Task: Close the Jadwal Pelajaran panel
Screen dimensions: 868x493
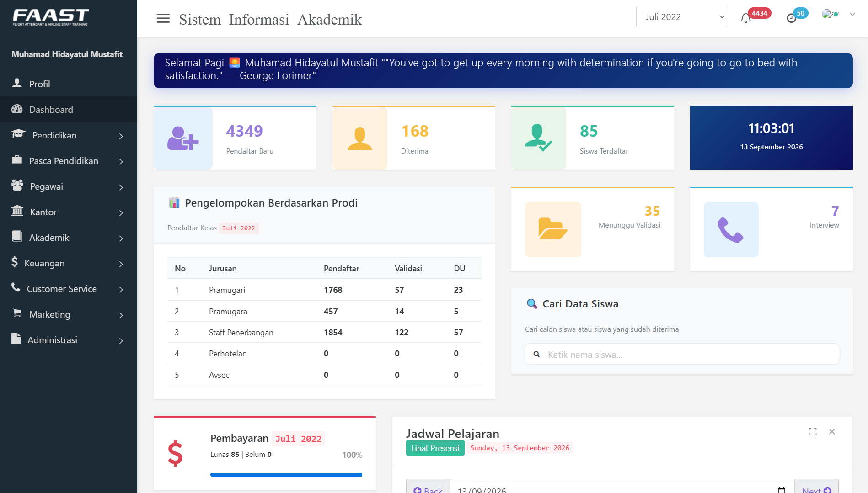Action: 832,431
